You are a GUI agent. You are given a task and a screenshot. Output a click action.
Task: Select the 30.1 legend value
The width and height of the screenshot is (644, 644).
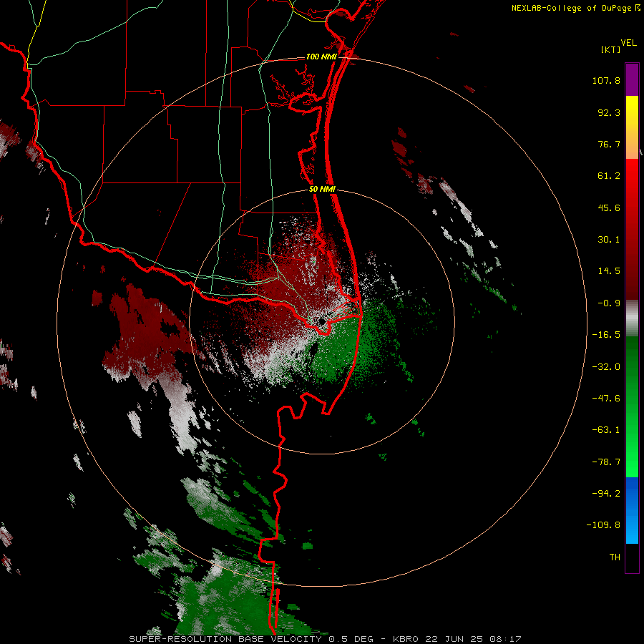(609, 240)
